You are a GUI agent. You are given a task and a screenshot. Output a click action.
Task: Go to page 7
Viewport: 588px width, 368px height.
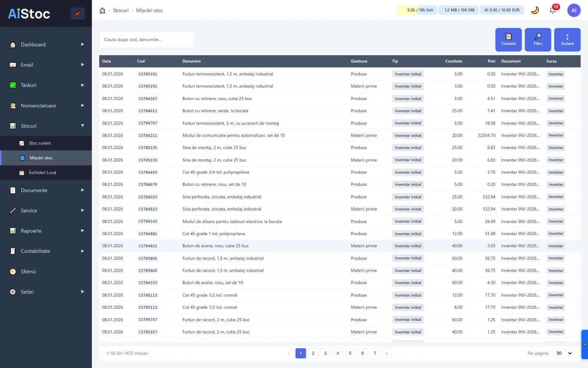point(375,353)
